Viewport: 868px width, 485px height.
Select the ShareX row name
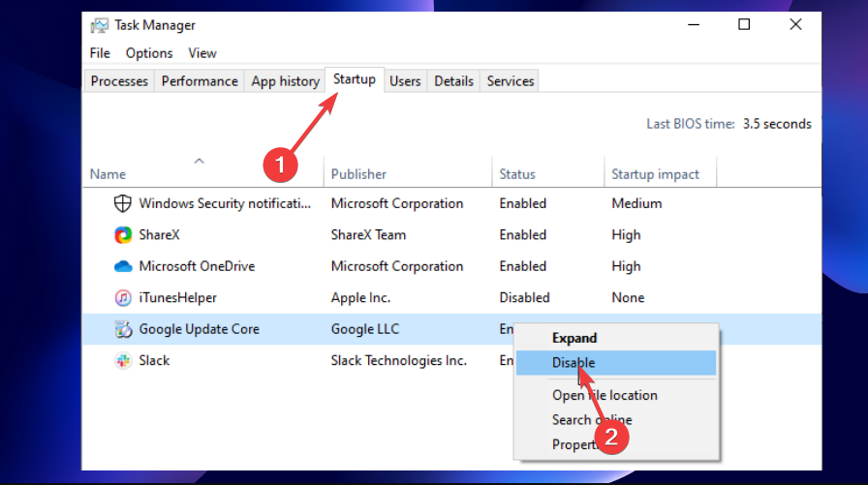[x=160, y=235]
